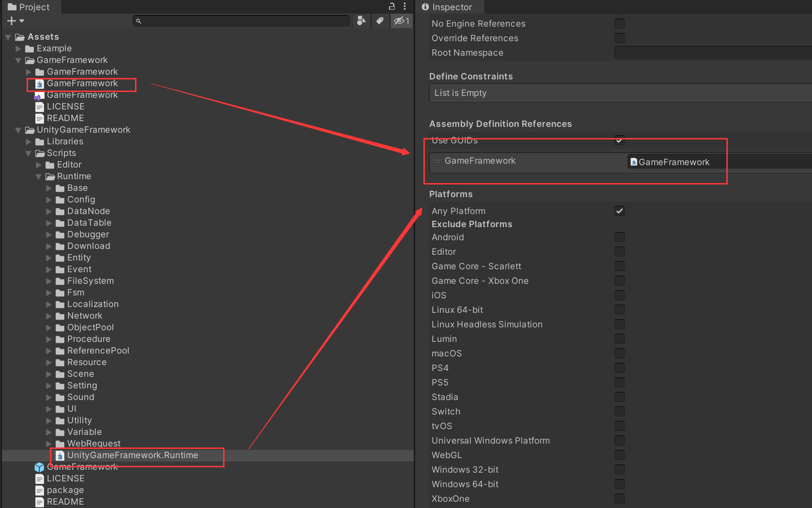Select the package file icon
Viewport: 812px width, 508px height.
click(x=40, y=491)
